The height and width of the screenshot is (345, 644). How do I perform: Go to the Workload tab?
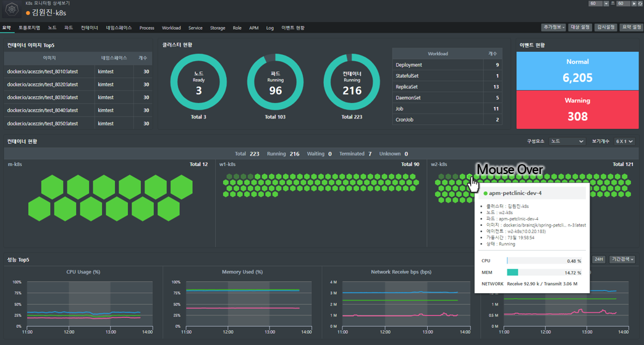(x=171, y=28)
